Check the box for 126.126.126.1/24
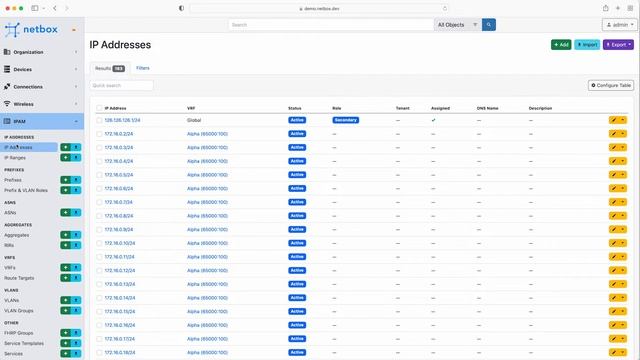Image resolution: width=640 pixels, height=360 pixels. pos(99,120)
